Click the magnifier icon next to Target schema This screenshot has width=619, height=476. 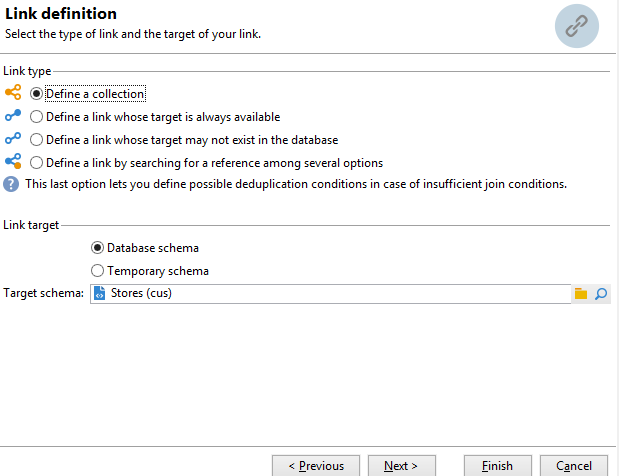[x=601, y=294]
